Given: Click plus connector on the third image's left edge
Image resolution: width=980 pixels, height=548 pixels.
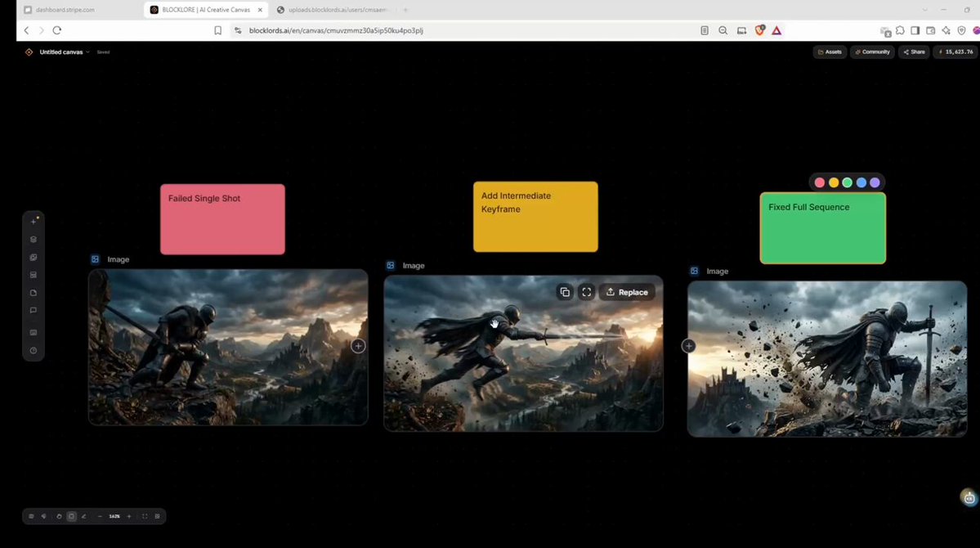Looking at the screenshot, I should [x=689, y=346].
